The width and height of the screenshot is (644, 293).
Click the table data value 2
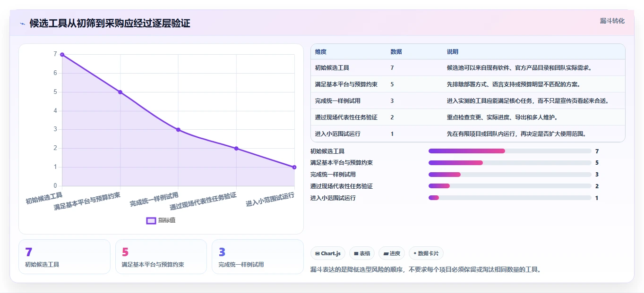[392, 117]
